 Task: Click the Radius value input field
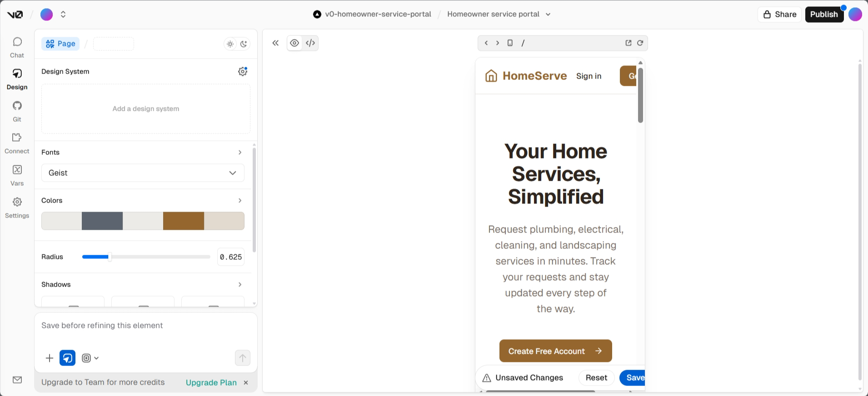(x=231, y=257)
